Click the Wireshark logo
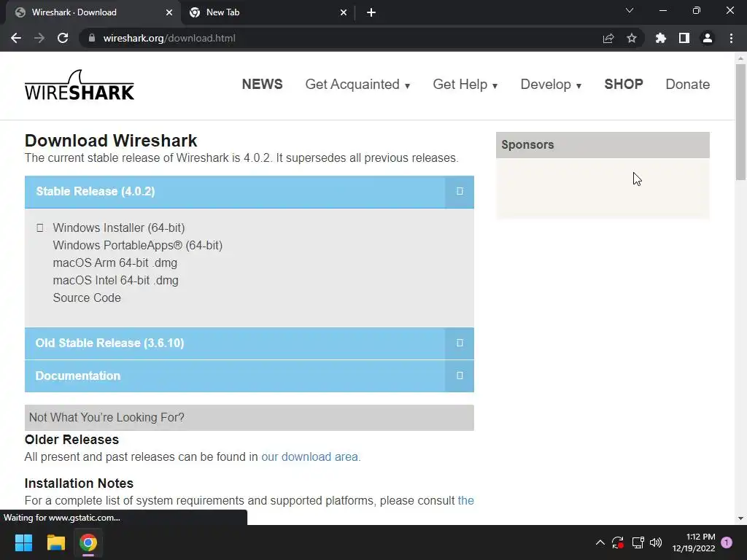The image size is (747, 560). pyautogui.click(x=80, y=85)
